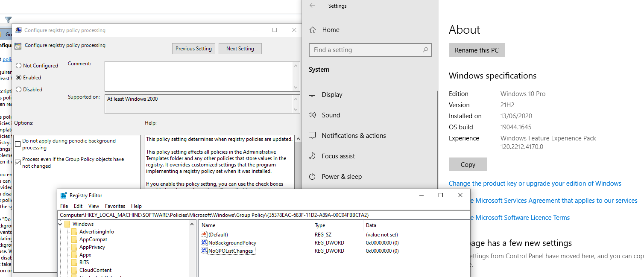The width and height of the screenshot is (644, 277).
Task: Select the Display icon in Settings sidebar
Action: point(312,94)
